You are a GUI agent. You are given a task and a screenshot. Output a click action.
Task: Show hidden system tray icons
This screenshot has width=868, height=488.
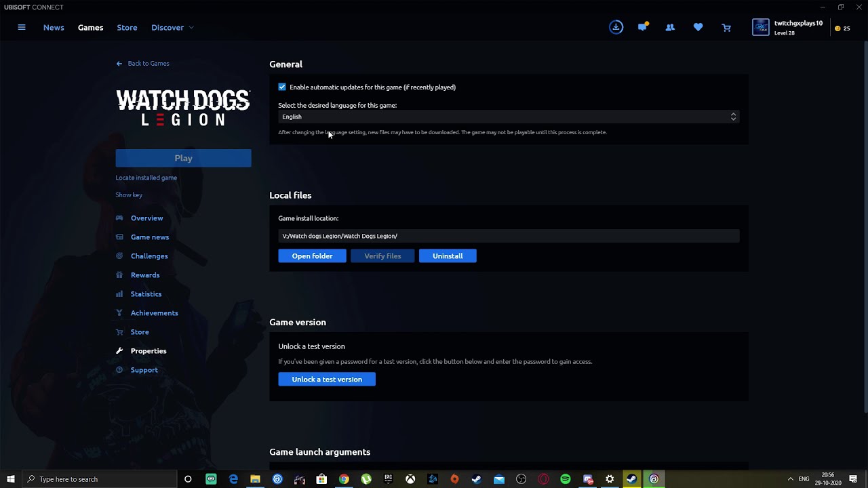click(x=790, y=479)
